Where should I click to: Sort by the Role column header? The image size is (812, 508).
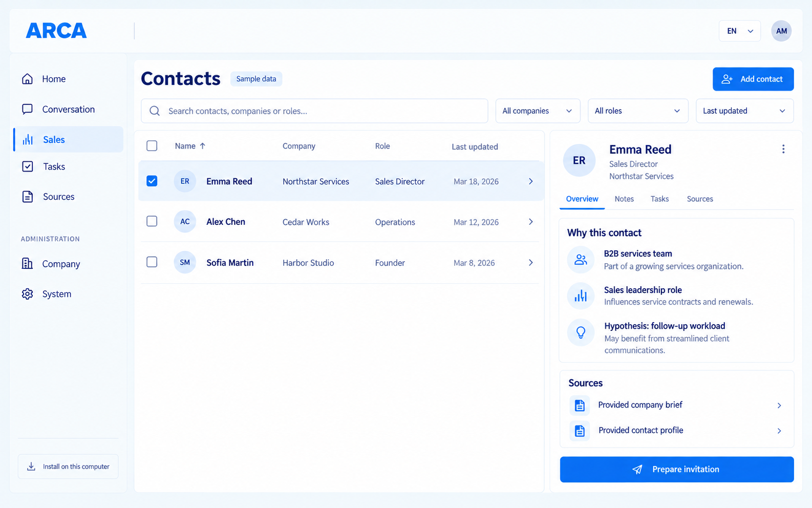click(x=382, y=146)
